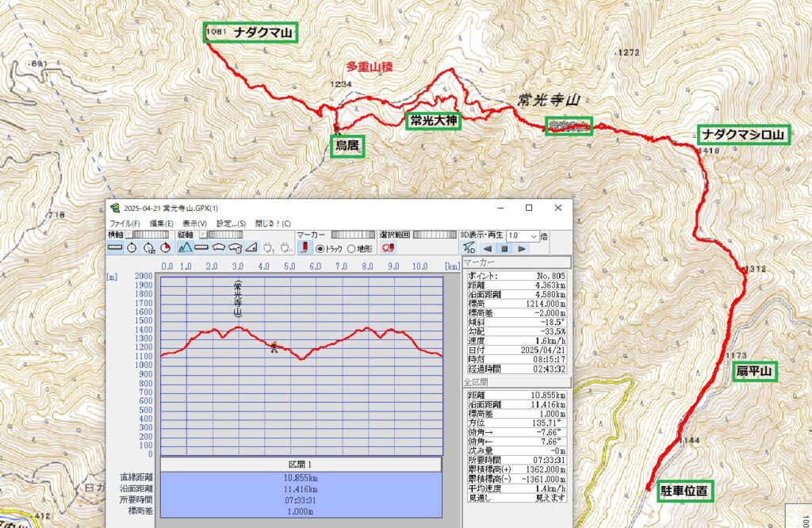Viewport: 812px width, 528px height.
Task: Select the ruler icon under 縦軸
Action: [201, 248]
